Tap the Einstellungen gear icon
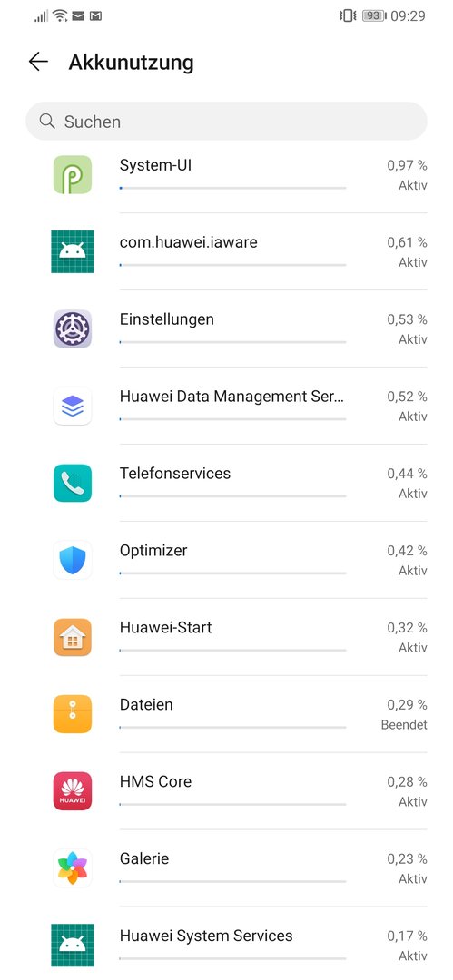 73,328
